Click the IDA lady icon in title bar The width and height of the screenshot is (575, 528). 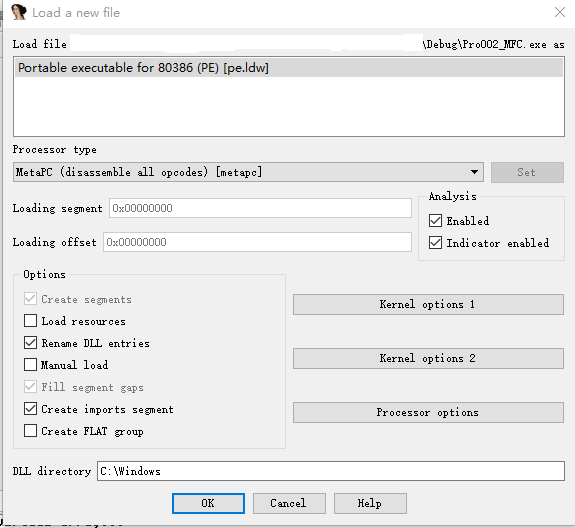19,12
